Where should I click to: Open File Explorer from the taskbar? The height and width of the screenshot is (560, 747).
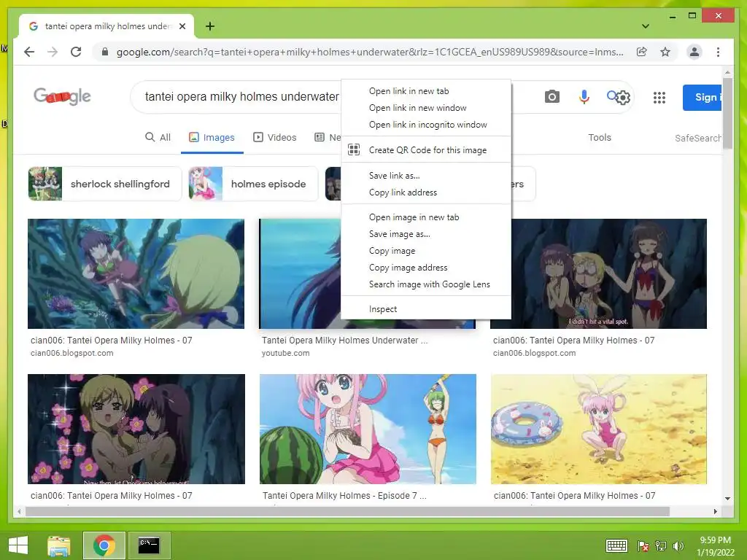point(59,545)
